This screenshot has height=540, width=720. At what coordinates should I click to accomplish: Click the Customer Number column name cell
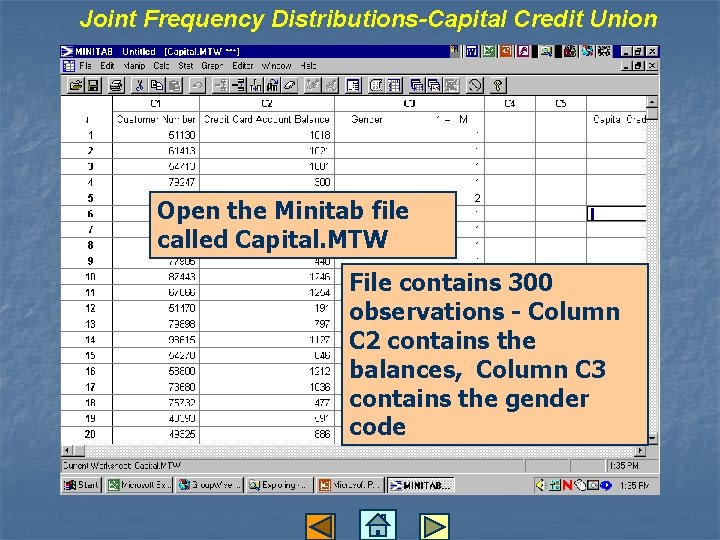[156, 119]
